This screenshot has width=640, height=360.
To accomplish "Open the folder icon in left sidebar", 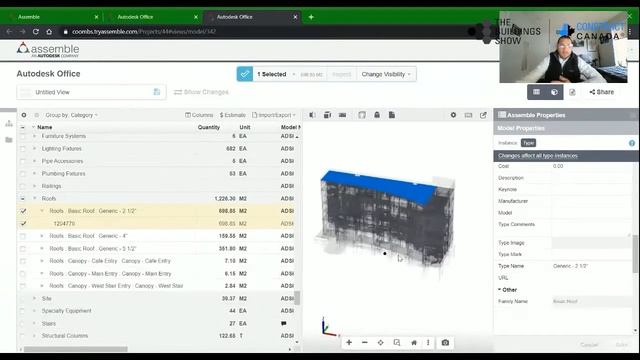I will [x=9, y=140].
